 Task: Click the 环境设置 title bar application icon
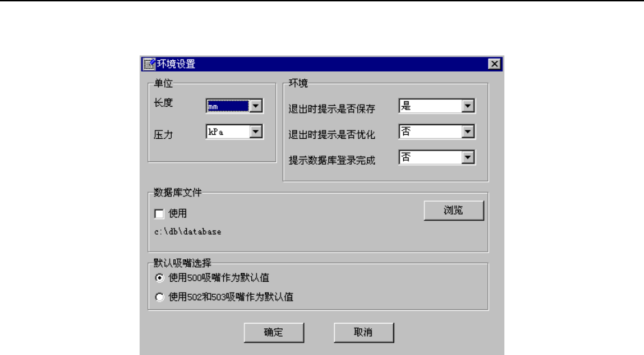149,64
